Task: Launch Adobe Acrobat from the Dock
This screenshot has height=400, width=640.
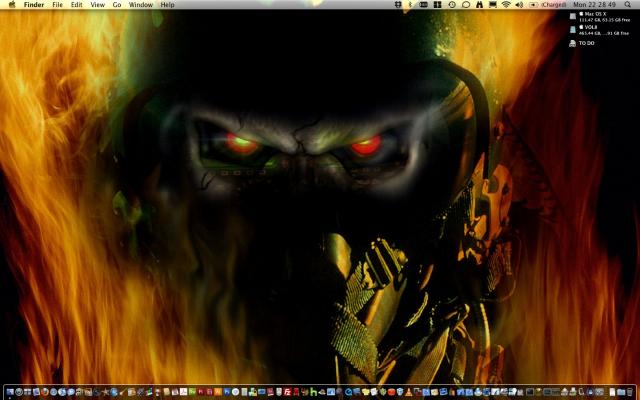Action: 184,392
